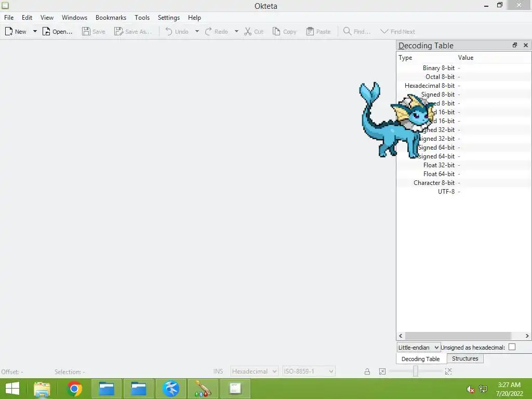Image resolution: width=532 pixels, height=399 pixels.
Task: Click the Open… toolbar button
Action: 57,32
